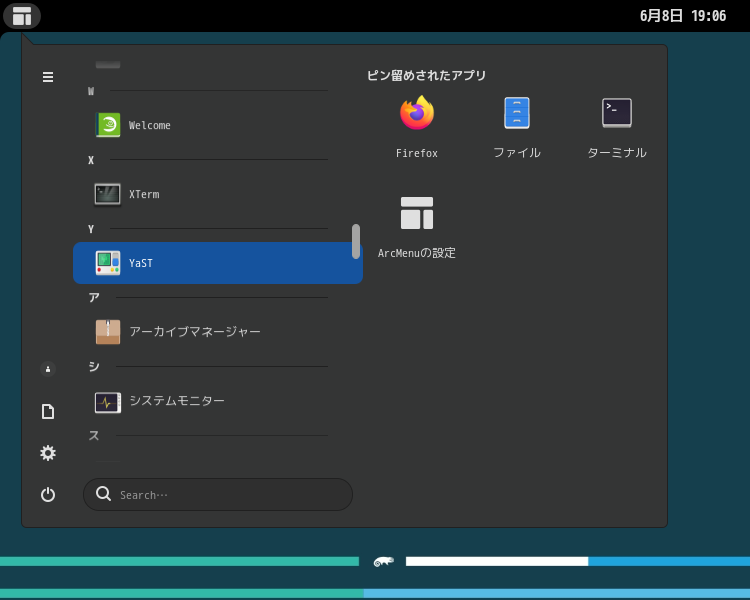Click the ア section header

(x=94, y=298)
